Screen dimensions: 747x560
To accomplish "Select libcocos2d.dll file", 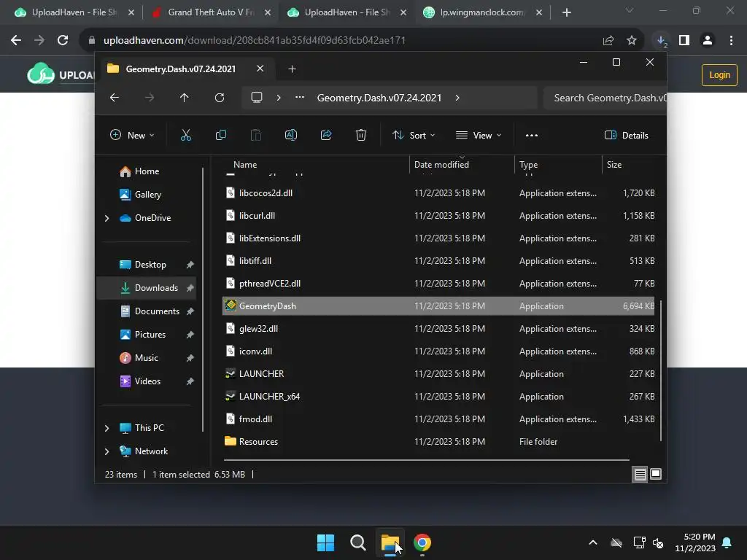I will point(438,193).
